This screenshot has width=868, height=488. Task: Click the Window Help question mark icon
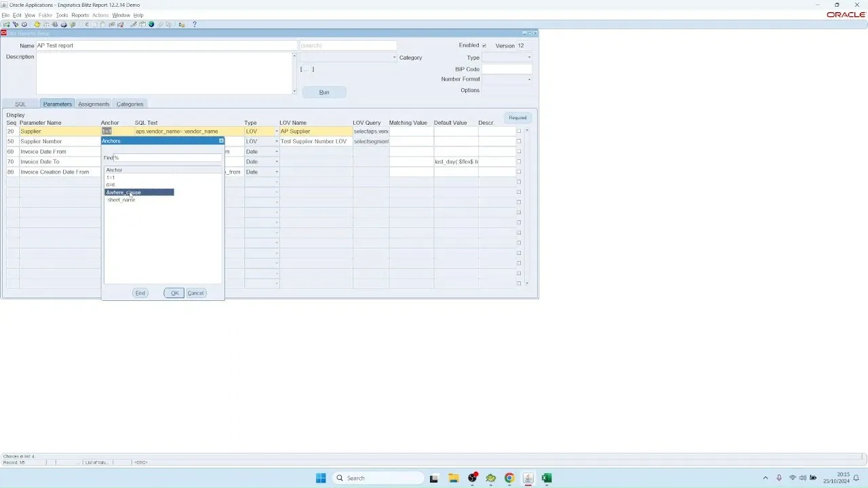click(x=195, y=24)
